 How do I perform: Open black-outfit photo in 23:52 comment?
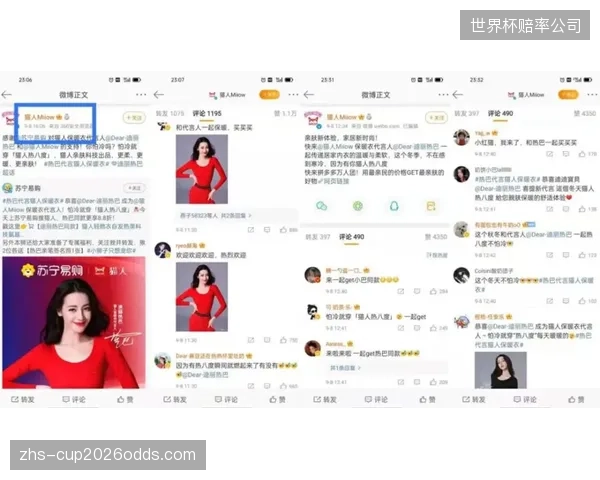(x=501, y=370)
